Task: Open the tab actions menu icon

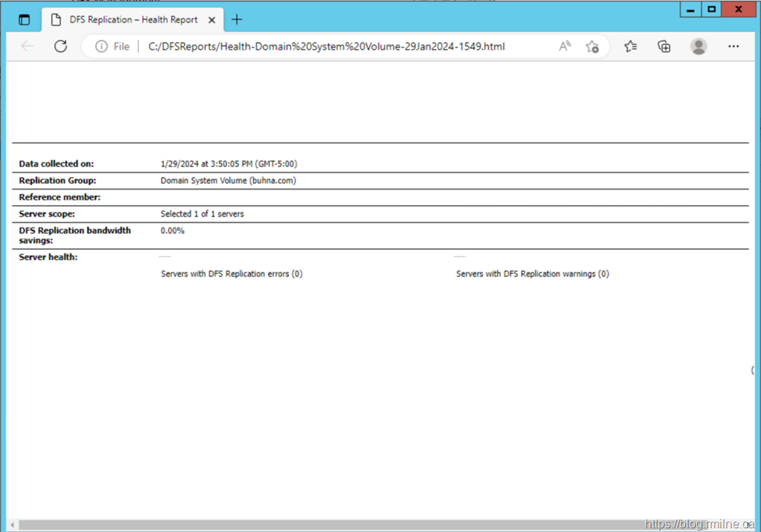Action: tap(25, 20)
